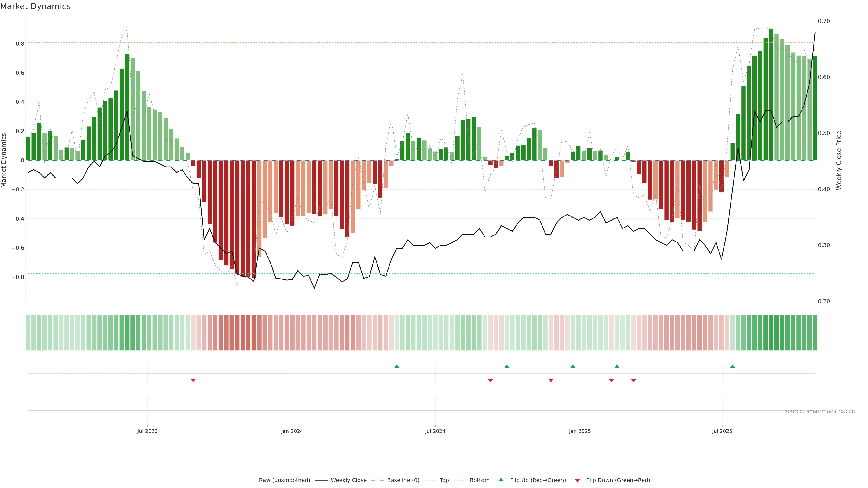Click the Jan 2024 x-axis label
Image resolution: width=868 pixels, height=488 pixels.
(x=292, y=431)
